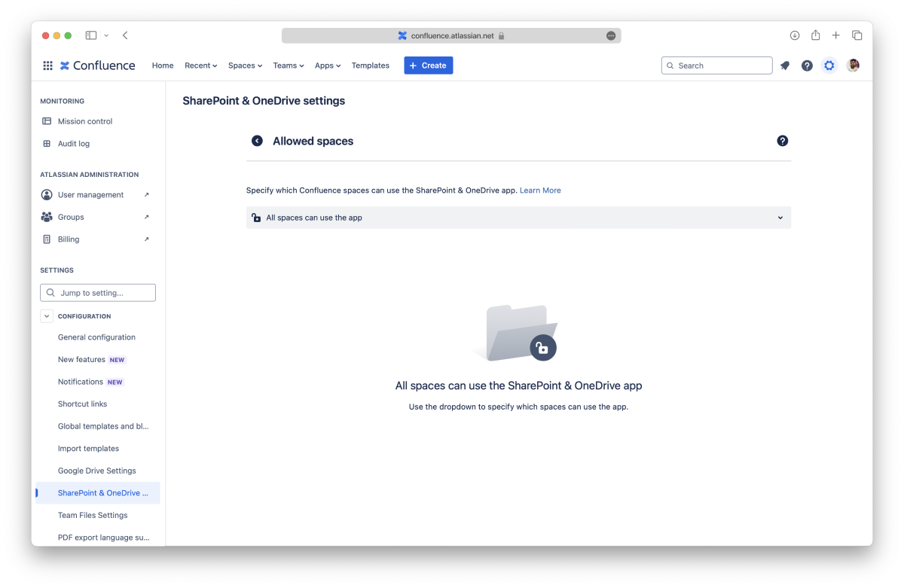
Task: Click the Allowed spaces help icon
Action: (x=782, y=141)
